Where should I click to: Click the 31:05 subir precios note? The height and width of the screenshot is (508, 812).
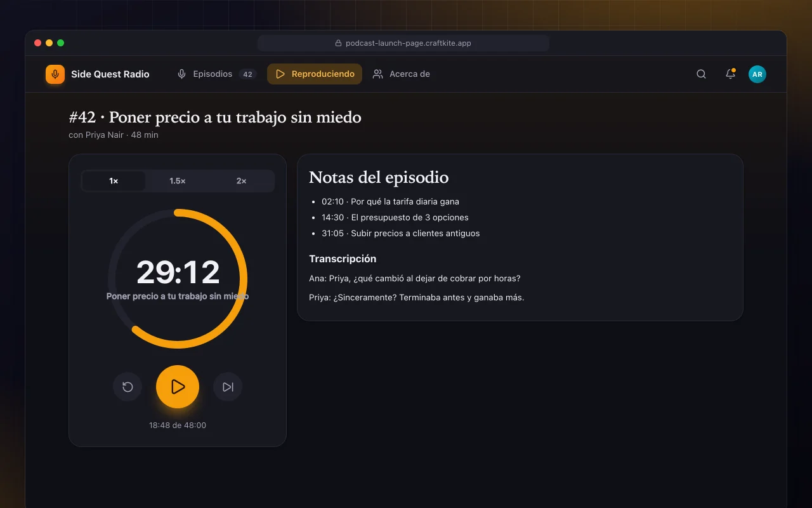coord(400,233)
